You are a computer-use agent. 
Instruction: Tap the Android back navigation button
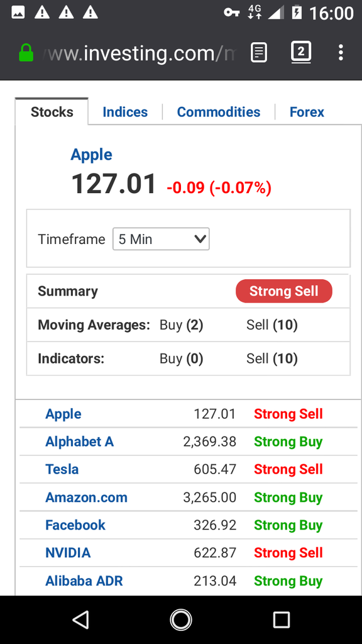(x=80, y=619)
